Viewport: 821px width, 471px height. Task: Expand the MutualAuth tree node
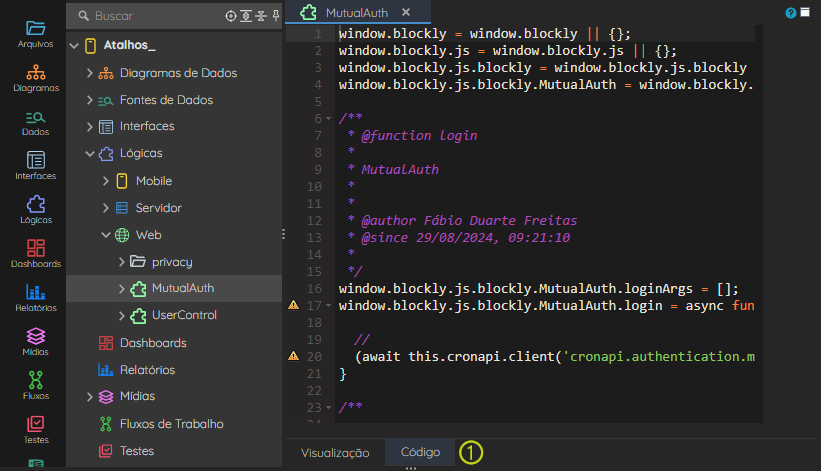(121, 288)
